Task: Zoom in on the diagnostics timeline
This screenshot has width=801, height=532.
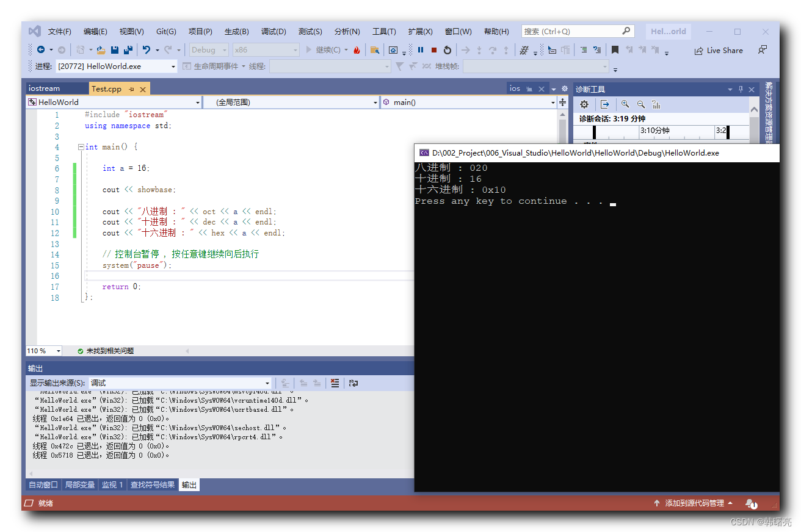Action: pos(625,104)
